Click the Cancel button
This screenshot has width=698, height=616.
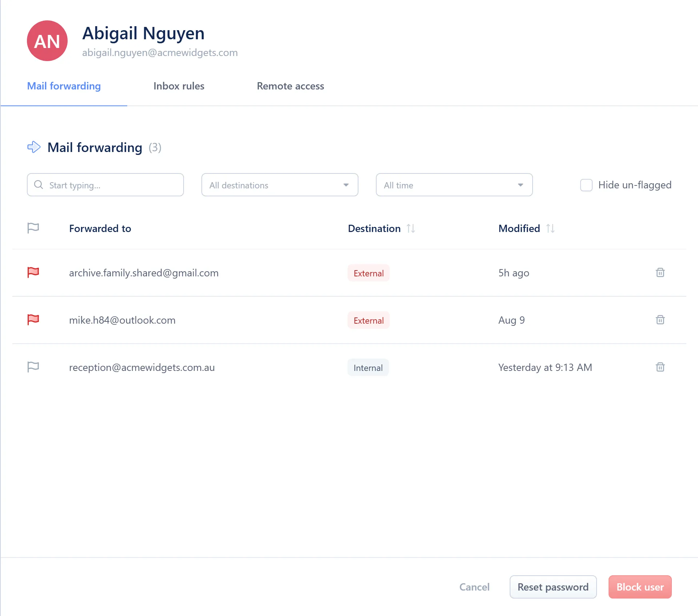click(474, 587)
